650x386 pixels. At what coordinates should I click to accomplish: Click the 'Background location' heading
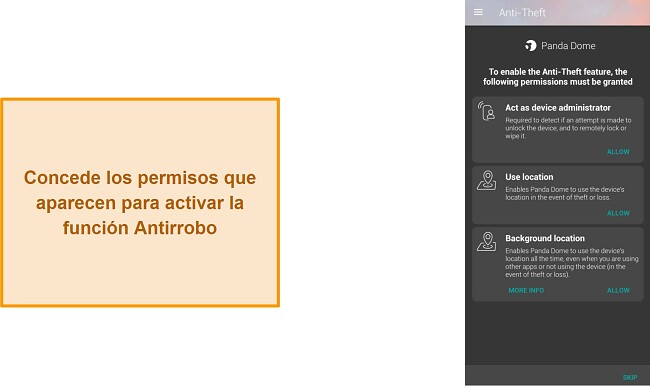pos(545,238)
